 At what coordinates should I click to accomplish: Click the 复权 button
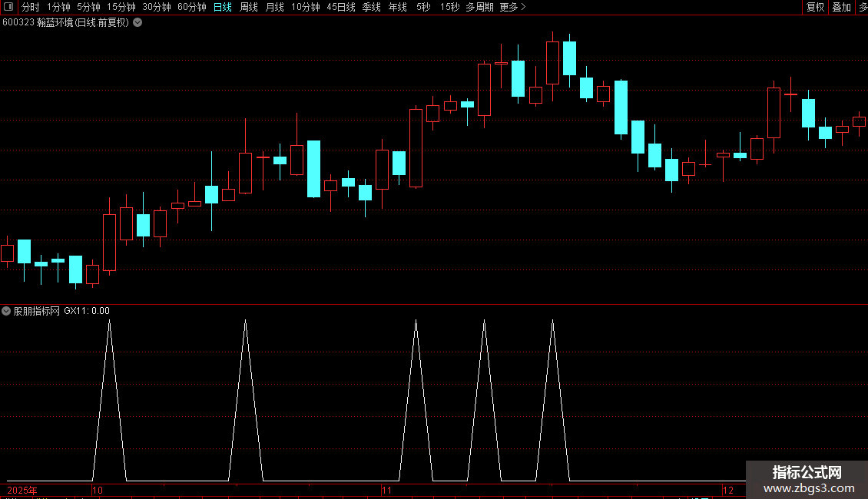tap(816, 7)
